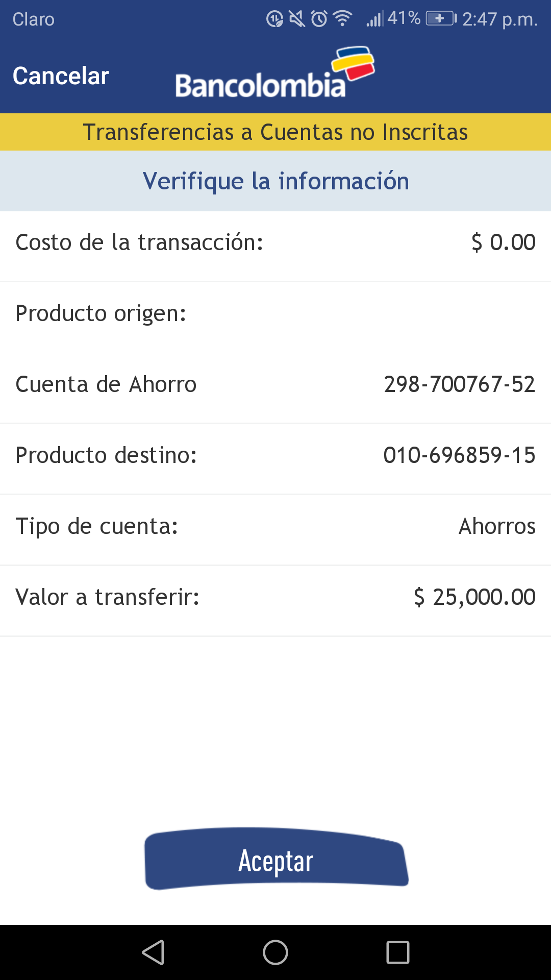This screenshot has width=551, height=980.
Task: Tap the Ahorros account type value
Action: click(497, 526)
